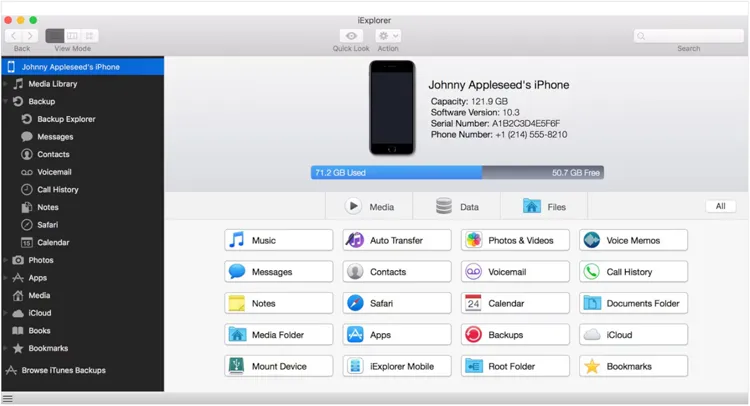Screen dimensions: 750x406
Task: Select Johnny Appleseed's iPhone in sidebar
Action: 83,66
